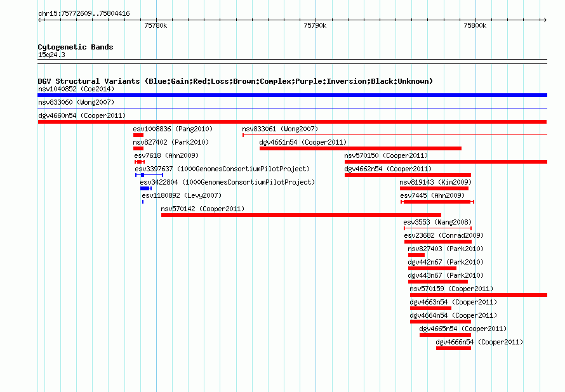Image resolution: width=565 pixels, height=392 pixels.
Task: Open dgv443n67 (Park2010) label
Action: [x=446, y=275]
